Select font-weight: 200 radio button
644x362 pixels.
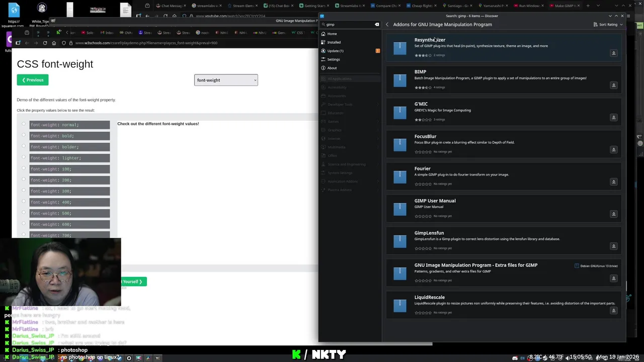(23, 179)
